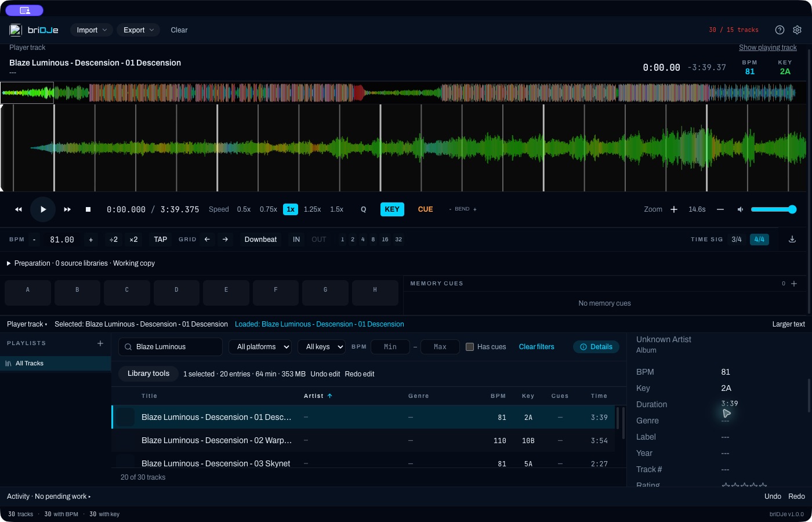Open the All keys filter dropdown
Viewport: 812px width, 522px height.
[321, 347]
